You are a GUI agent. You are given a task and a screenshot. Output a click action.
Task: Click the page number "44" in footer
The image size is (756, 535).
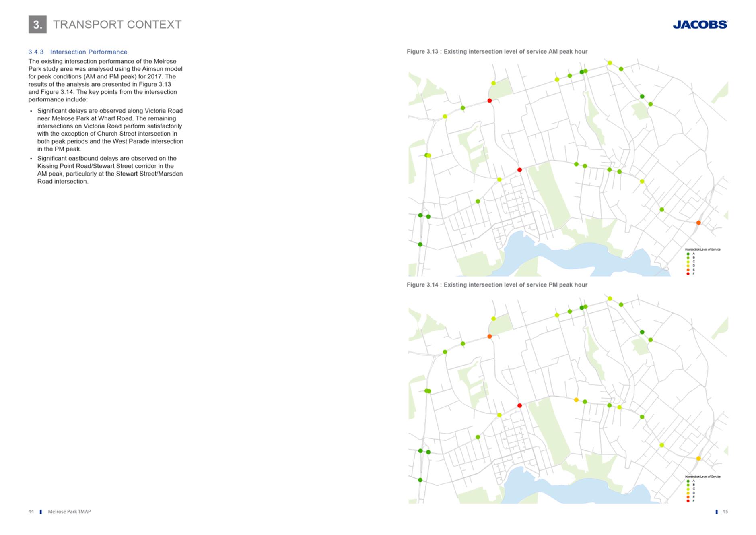[x=31, y=512]
